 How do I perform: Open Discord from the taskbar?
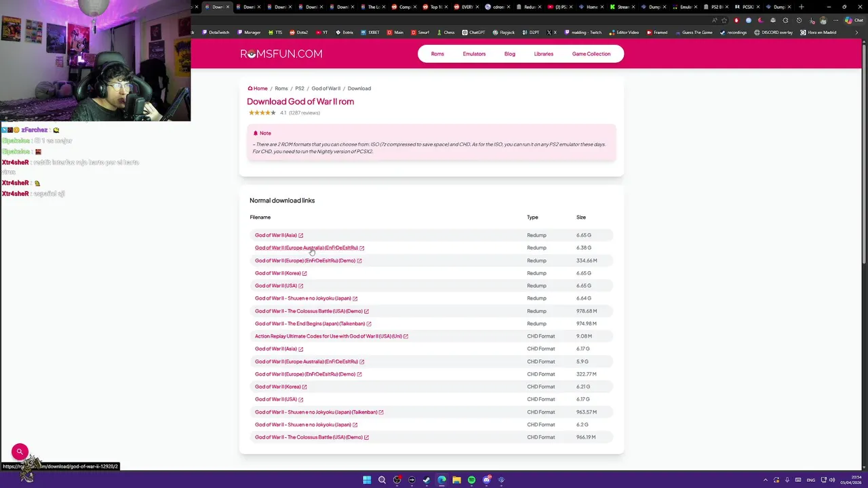click(487, 480)
